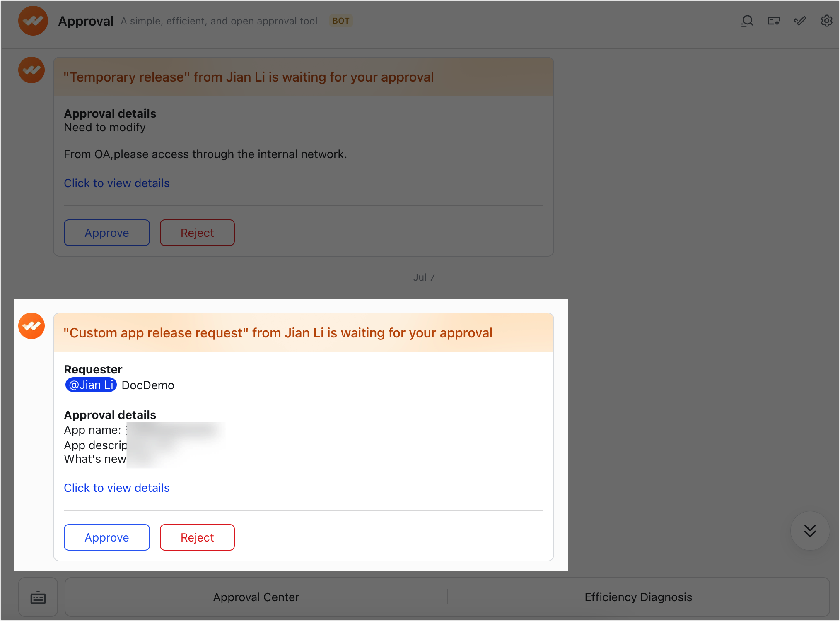Switch to keyboard input with keyboard icon
840x621 pixels.
(38, 597)
